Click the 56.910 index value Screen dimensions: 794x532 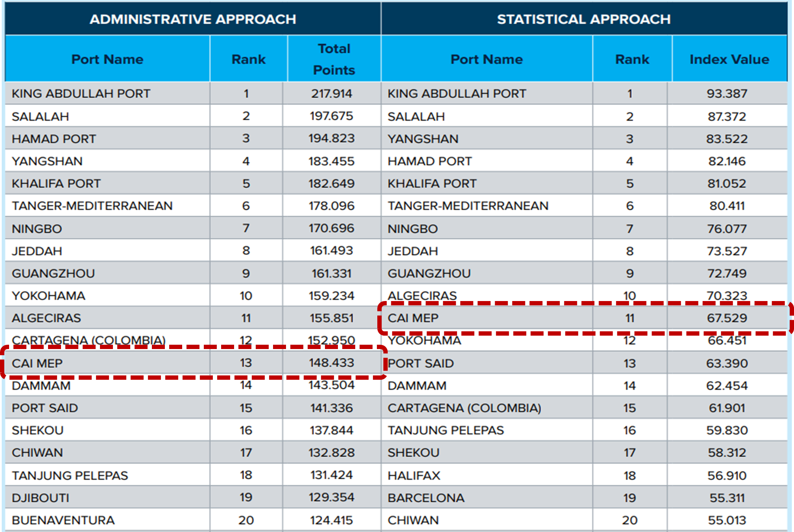tap(727, 476)
